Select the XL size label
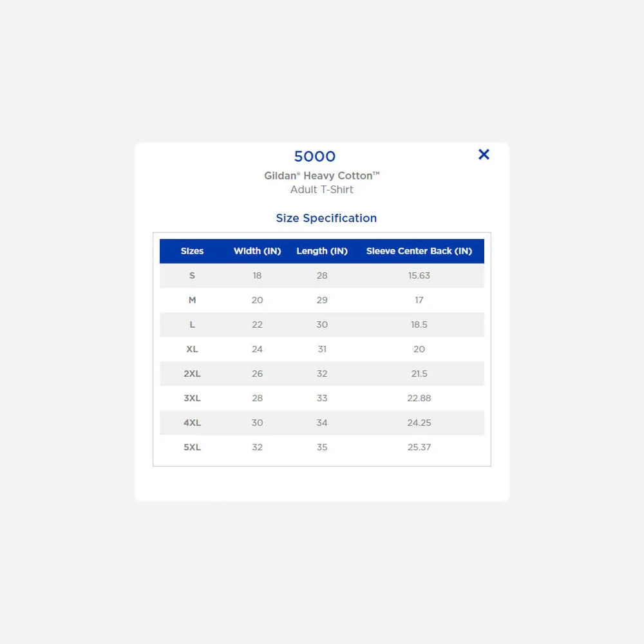Screen dimensions: 644x644 coord(192,349)
